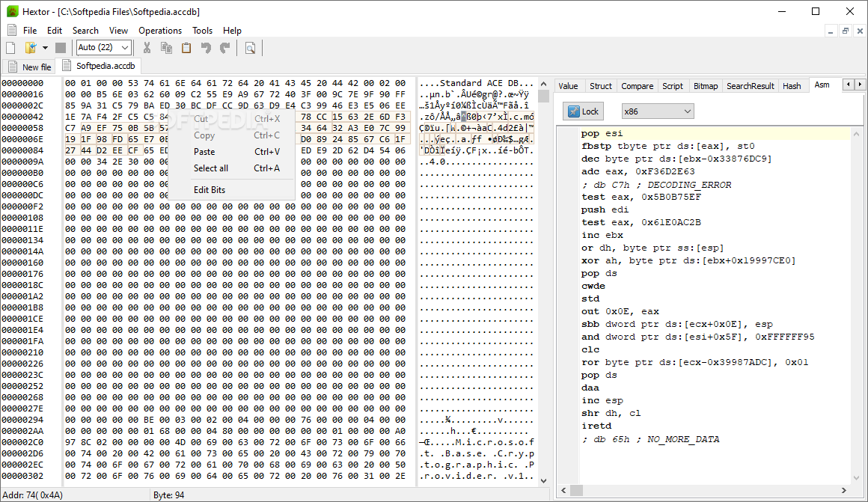
Task: Click the Copy toolbar icon
Action: tap(166, 48)
